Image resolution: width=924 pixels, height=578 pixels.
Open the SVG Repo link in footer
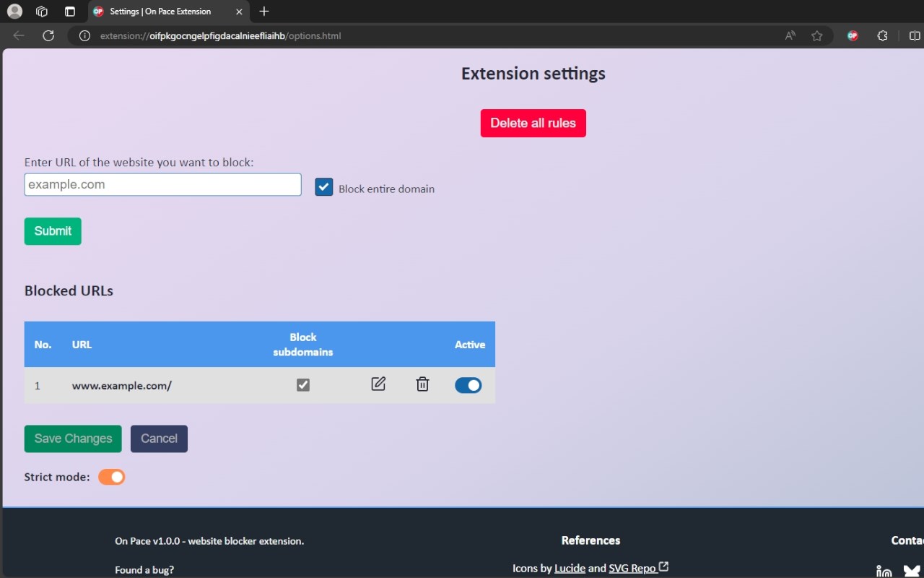point(638,568)
